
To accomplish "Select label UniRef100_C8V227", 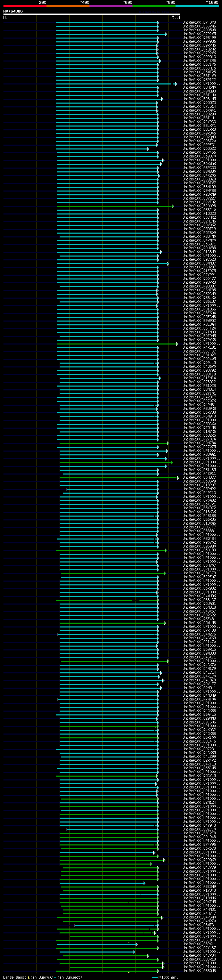I will pyautogui.click(x=199, y=198).
